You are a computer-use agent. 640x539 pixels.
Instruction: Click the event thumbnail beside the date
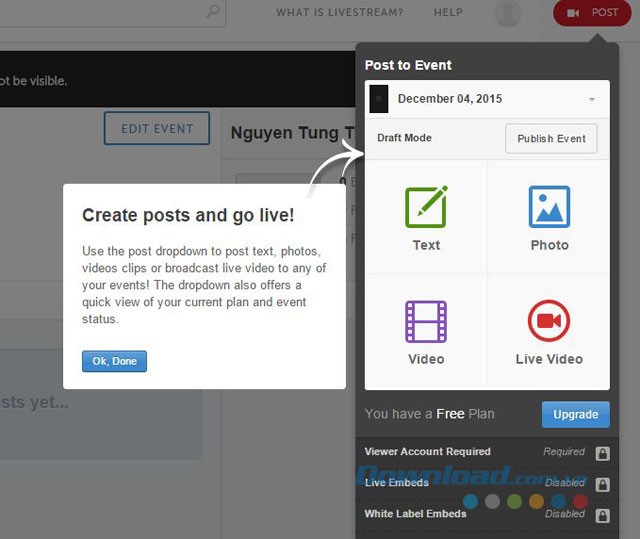click(x=379, y=99)
